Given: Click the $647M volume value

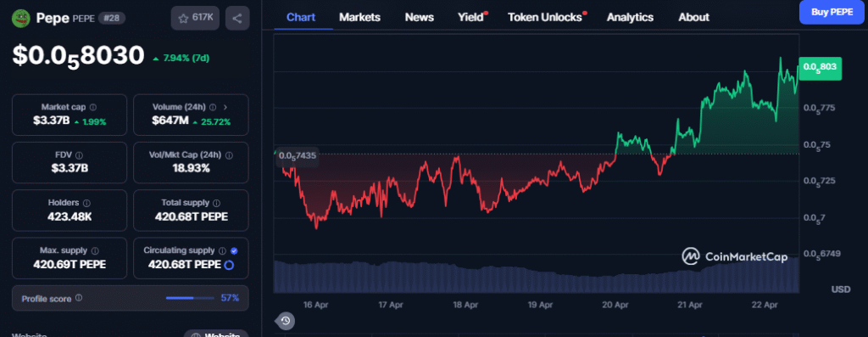Looking at the screenshot, I should [x=170, y=121].
